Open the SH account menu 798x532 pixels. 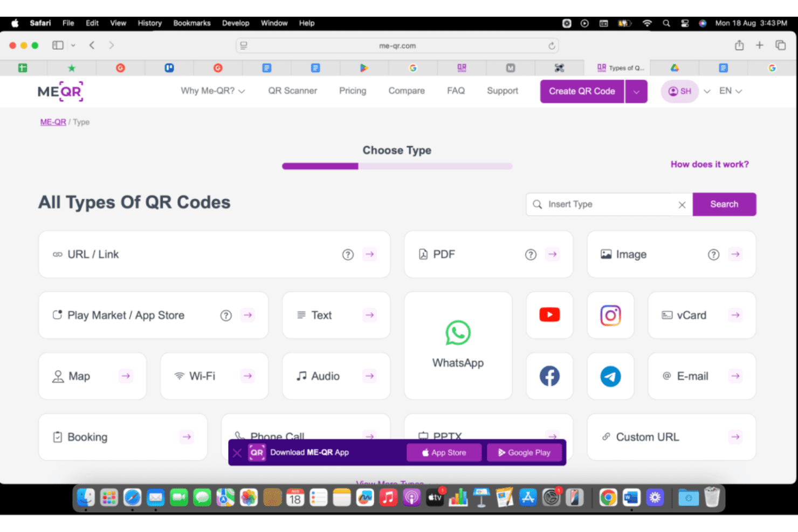click(x=679, y=92)
